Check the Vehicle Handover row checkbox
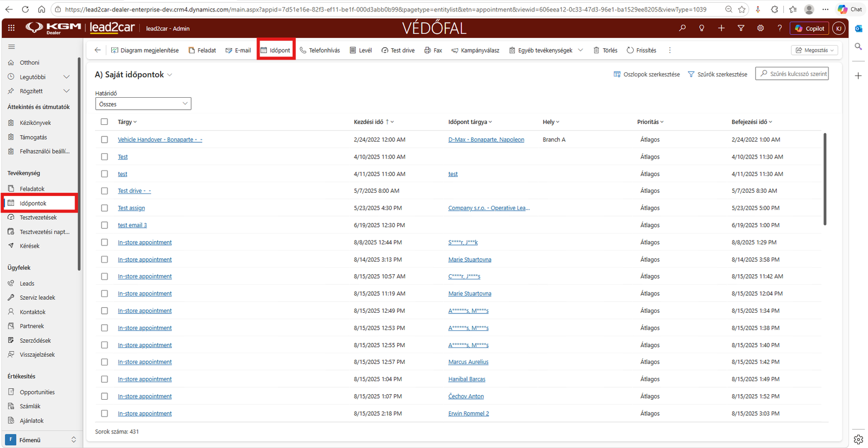Viewport: 868px width, 448px height. [x=104, y=140]
